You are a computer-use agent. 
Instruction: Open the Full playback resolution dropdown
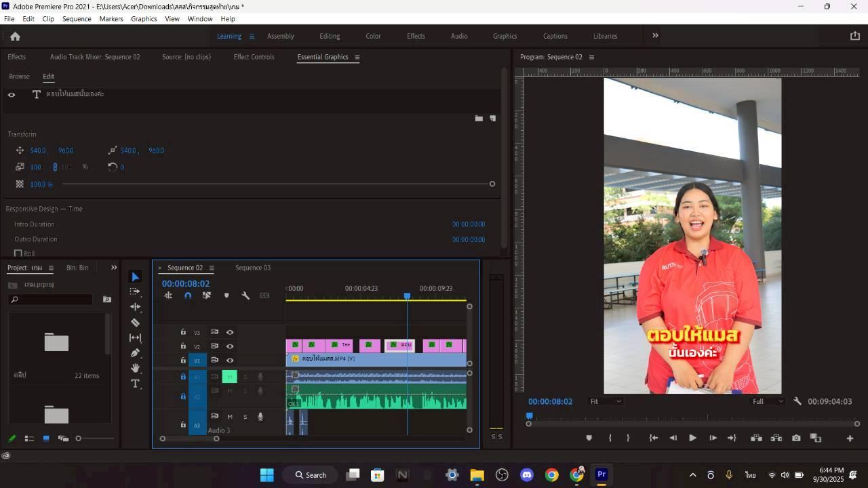pyautogui.click(x=767, y=401)
